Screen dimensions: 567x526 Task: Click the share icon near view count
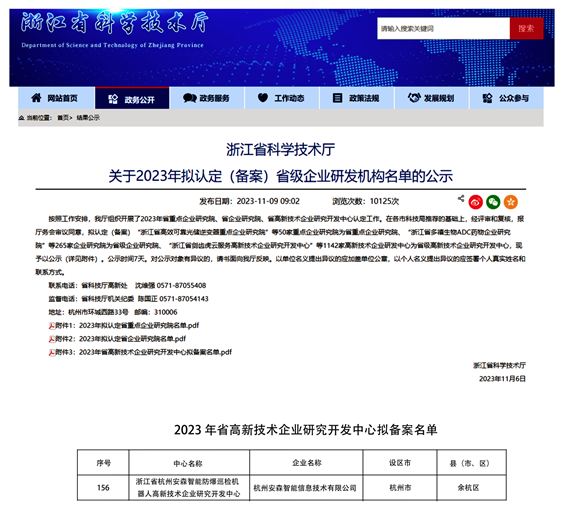click(x=461, y=198)
